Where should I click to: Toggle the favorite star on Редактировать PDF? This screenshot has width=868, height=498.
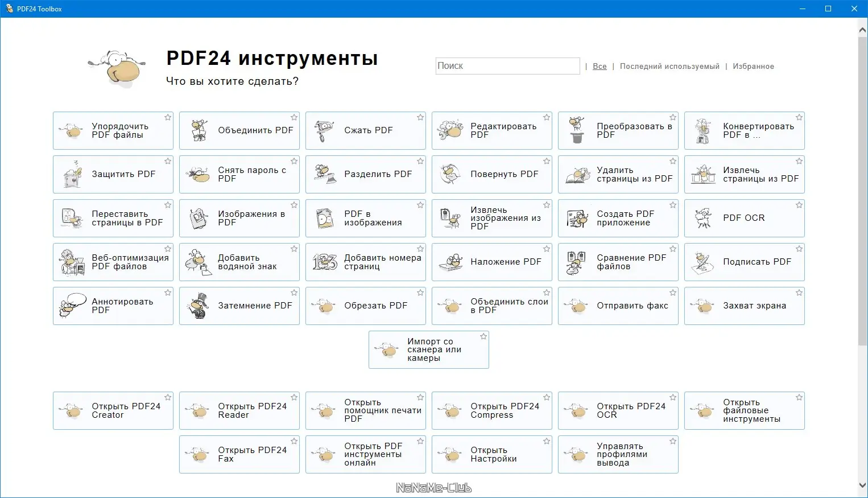coord(547,118)
